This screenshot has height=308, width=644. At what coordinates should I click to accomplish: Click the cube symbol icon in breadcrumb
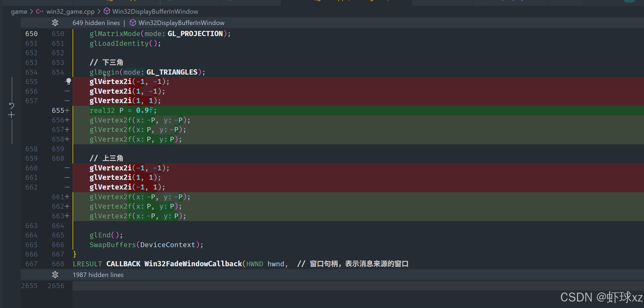(107, 11)
